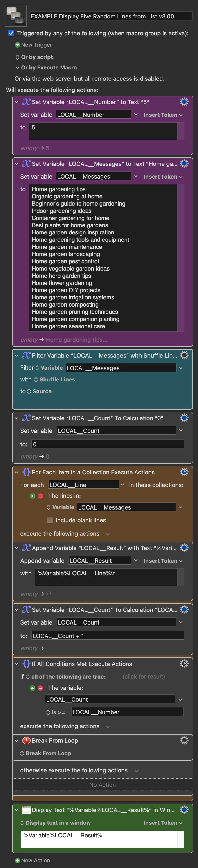The width and height of the screenshot is (198, 868).
Task: Open Insert Token menu in Append Variable action
Action: [x=163, y=561]
